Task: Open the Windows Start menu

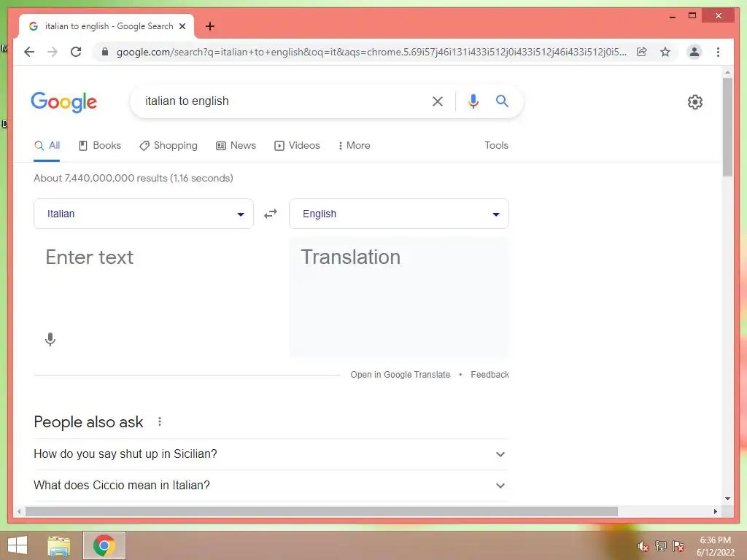Action: point(18,545)
